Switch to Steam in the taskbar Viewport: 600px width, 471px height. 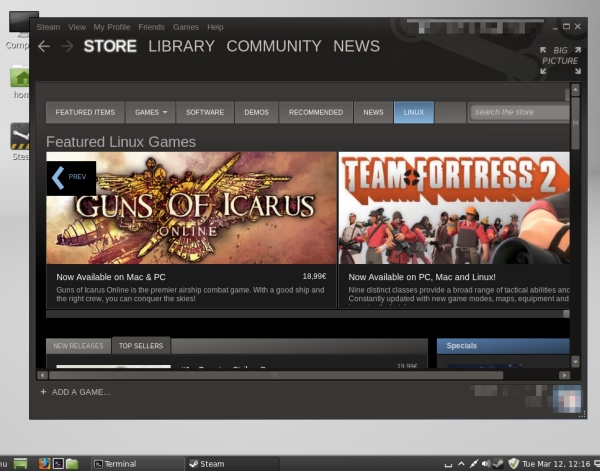coord(233,464)
